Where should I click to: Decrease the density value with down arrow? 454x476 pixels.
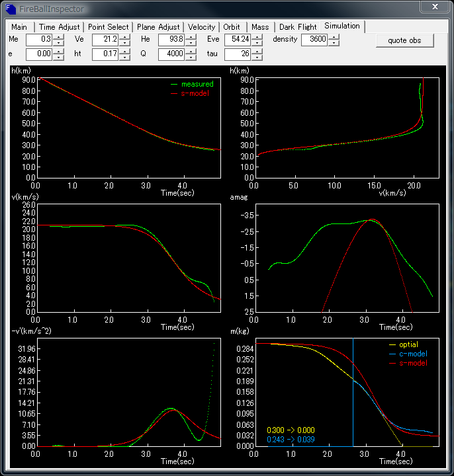tap(334, 43)
